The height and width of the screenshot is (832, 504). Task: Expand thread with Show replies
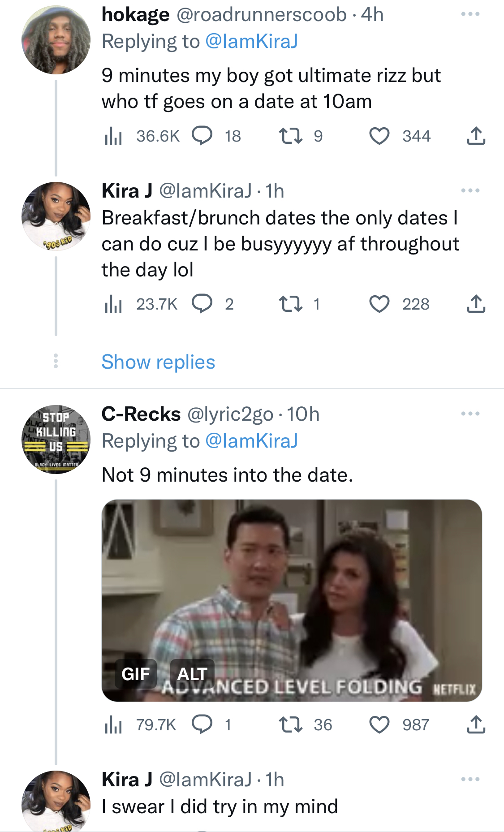(x=158, y=362)
